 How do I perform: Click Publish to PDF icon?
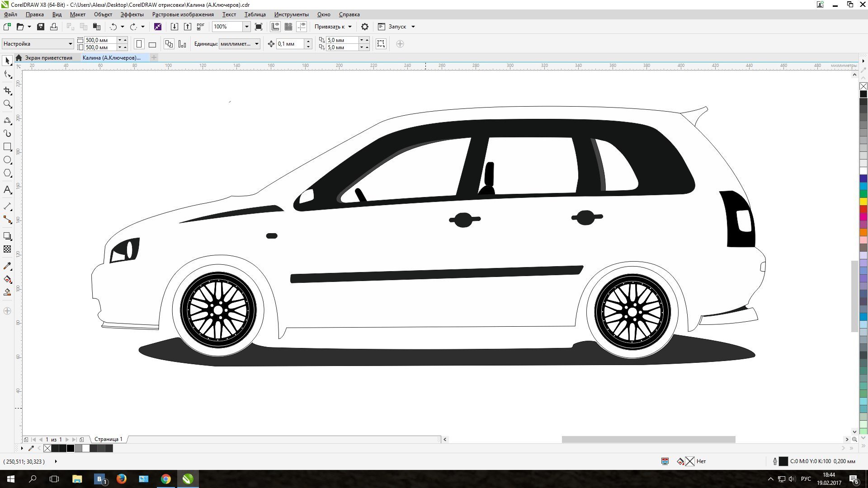[x=201, y=27]
